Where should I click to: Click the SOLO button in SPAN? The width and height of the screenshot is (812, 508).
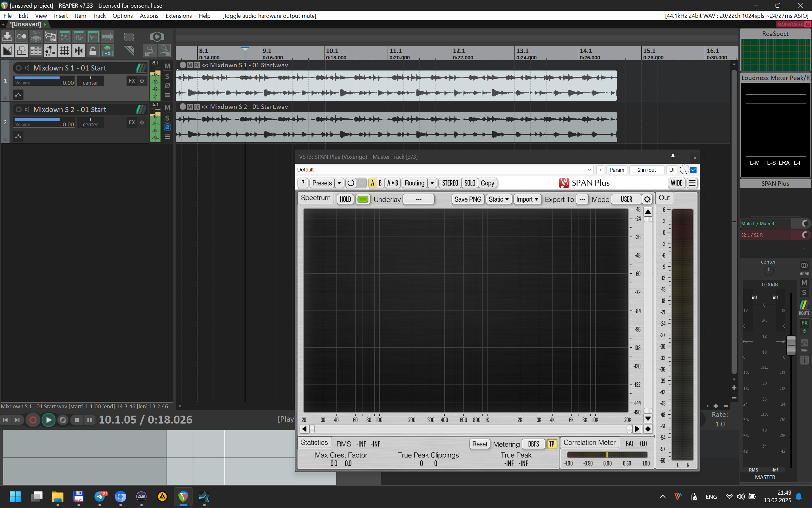(469, 183)
